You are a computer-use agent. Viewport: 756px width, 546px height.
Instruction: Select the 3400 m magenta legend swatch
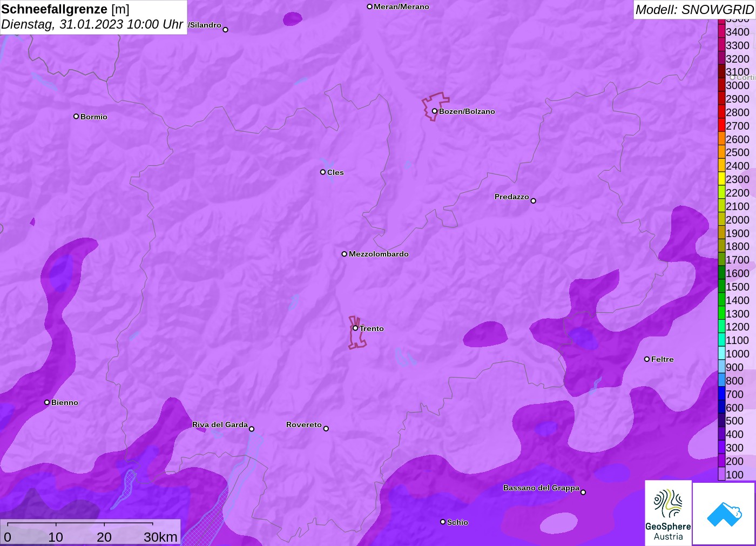pos(721,31)
